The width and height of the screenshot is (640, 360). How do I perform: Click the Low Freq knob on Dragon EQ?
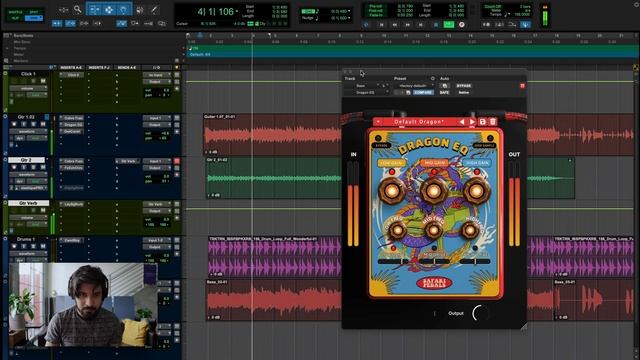click(397, 230)
